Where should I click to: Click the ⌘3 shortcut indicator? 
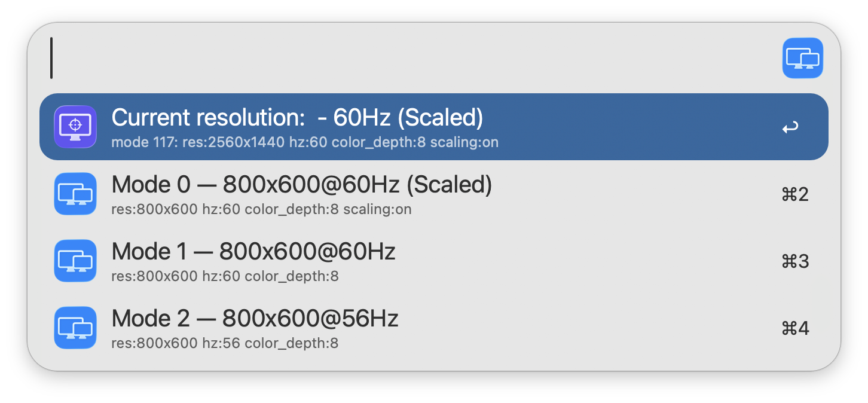[x=795, y=261]
